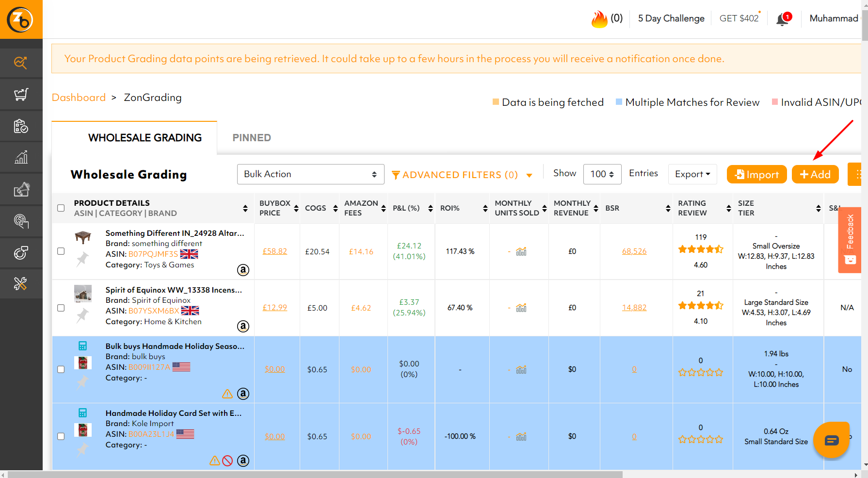View units sold chart for Something Different

[x=521, y=251]
